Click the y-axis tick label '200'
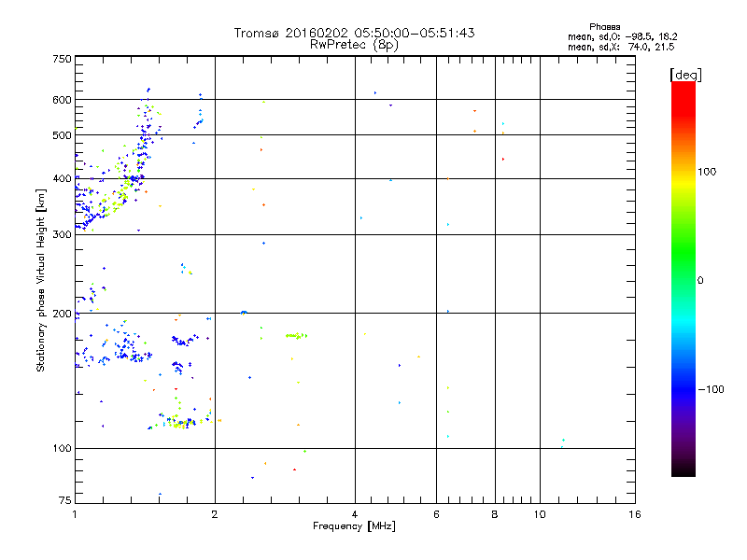Screen dimensions: 747x560 pyautogui.click(x=62, y=314)
